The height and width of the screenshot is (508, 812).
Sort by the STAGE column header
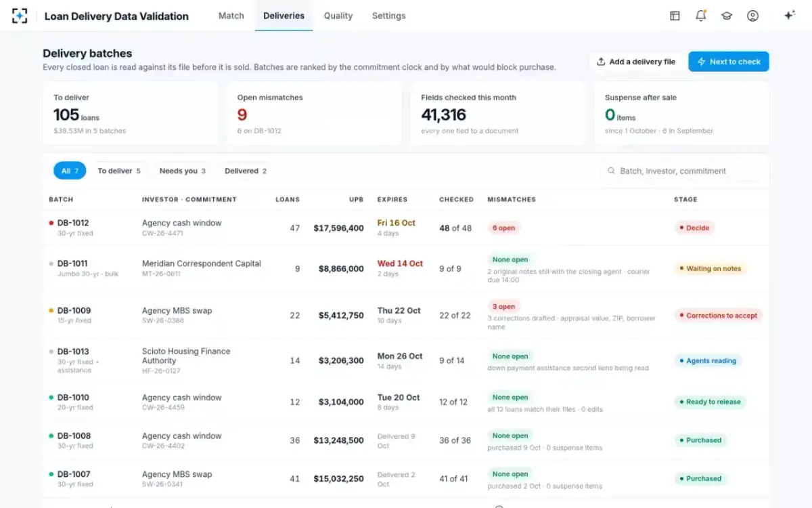685,200
